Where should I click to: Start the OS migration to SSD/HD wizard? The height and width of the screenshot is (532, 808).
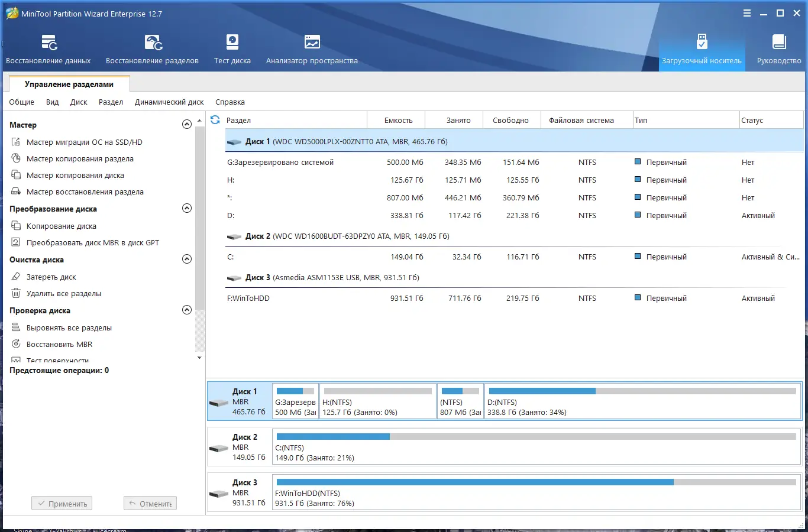point(84,142)
